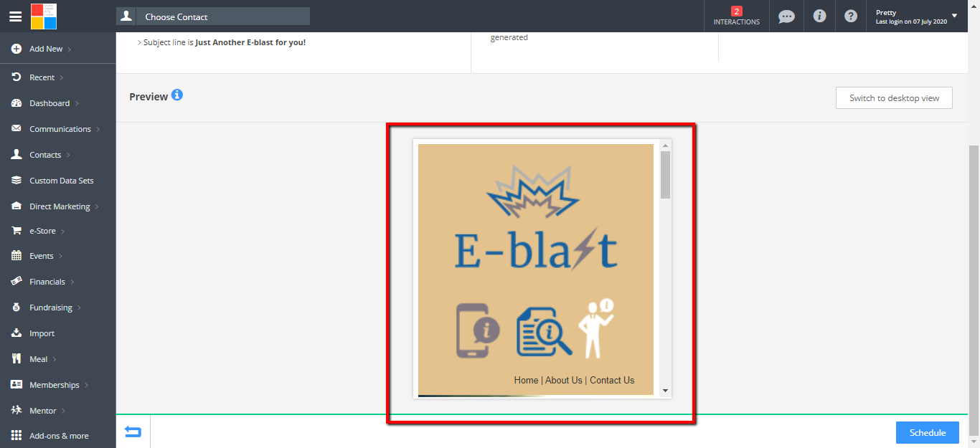Click the Add New plus icon
The height and width of the screenshot is (448, 980).
[17, 49]
